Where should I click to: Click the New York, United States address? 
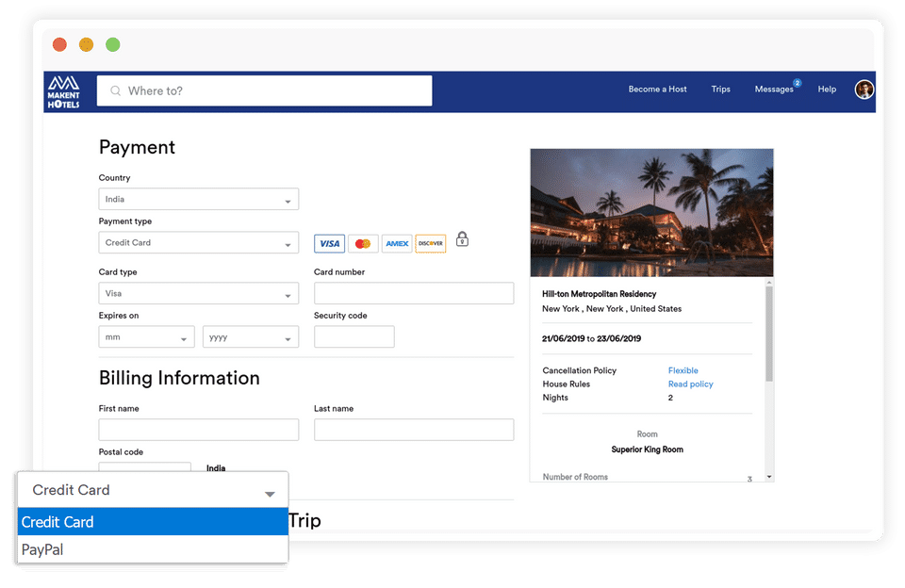612,309
